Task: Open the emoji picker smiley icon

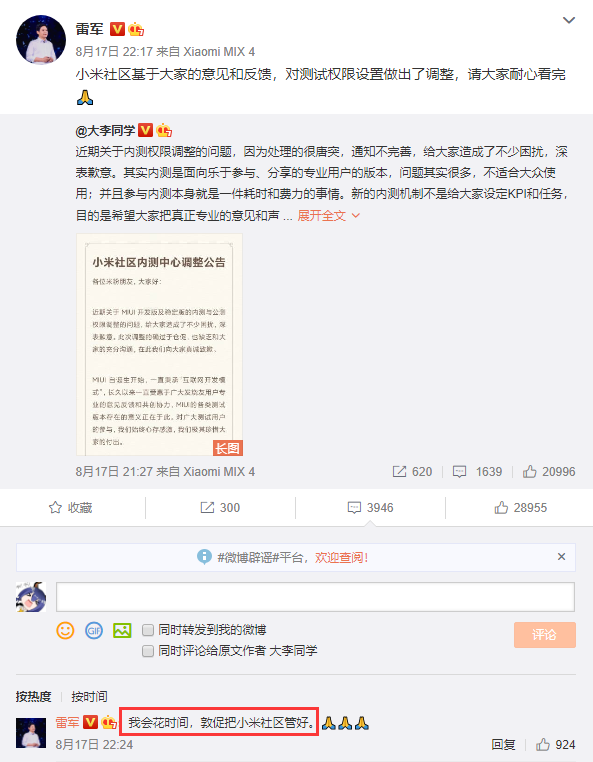Action: [65, 630]
